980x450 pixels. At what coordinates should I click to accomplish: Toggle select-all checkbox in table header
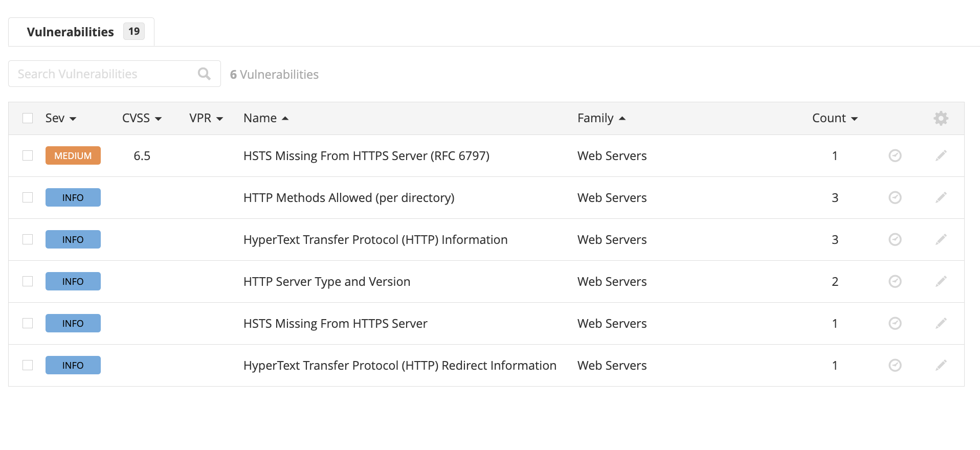(x=28, y=119)
